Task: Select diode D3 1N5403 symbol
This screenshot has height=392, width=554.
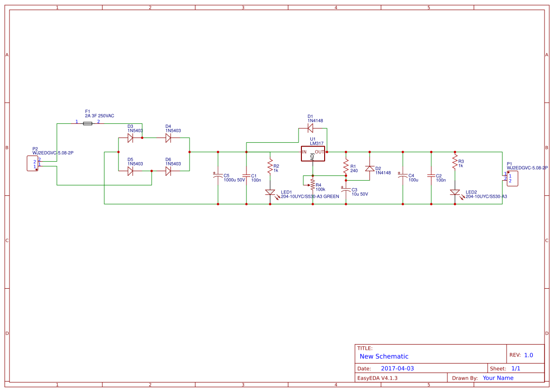Action: click(130, 138)
